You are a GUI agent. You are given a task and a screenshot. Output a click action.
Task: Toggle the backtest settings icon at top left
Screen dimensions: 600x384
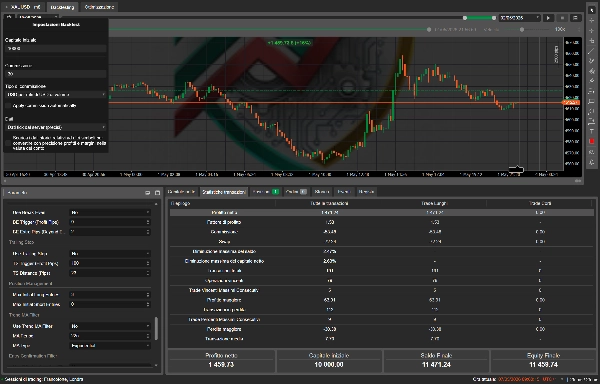(9, 17)
